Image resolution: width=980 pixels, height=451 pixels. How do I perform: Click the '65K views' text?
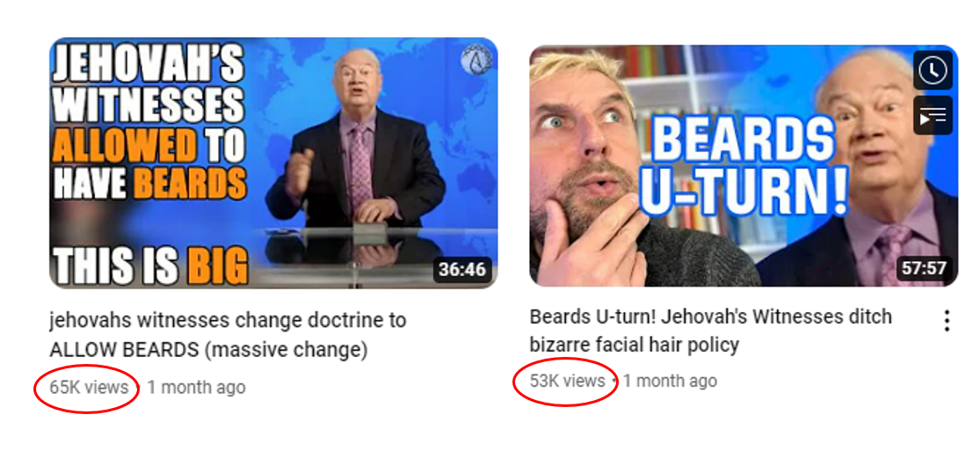point(89,387)
